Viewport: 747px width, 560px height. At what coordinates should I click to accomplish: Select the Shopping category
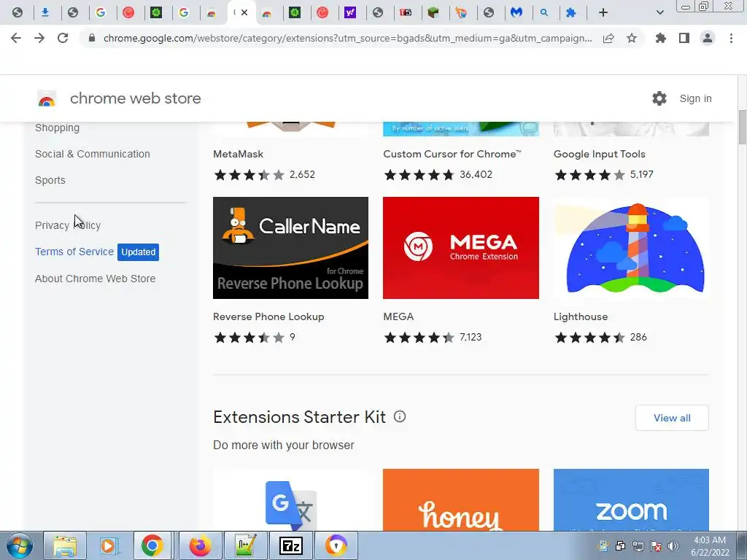[x=57, y=128]
